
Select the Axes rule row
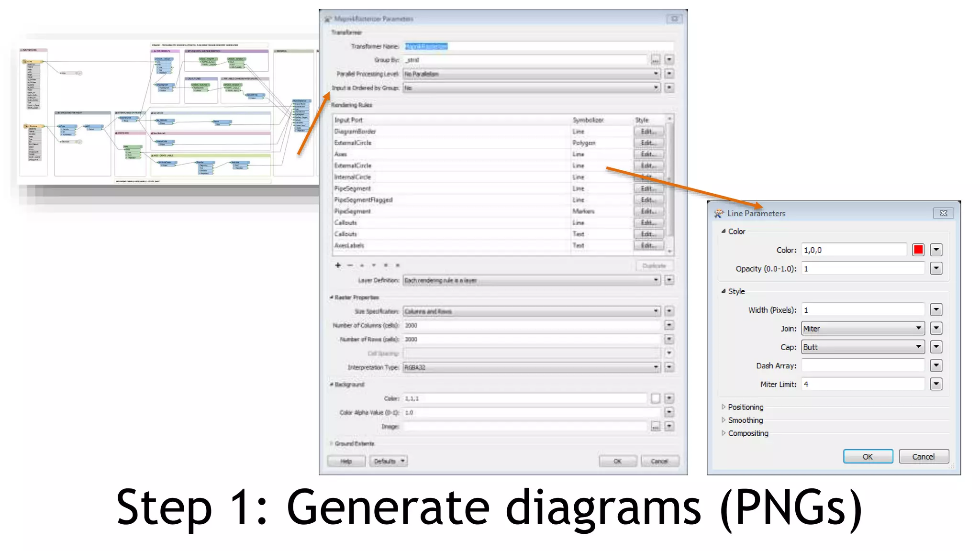coord(499,154)
